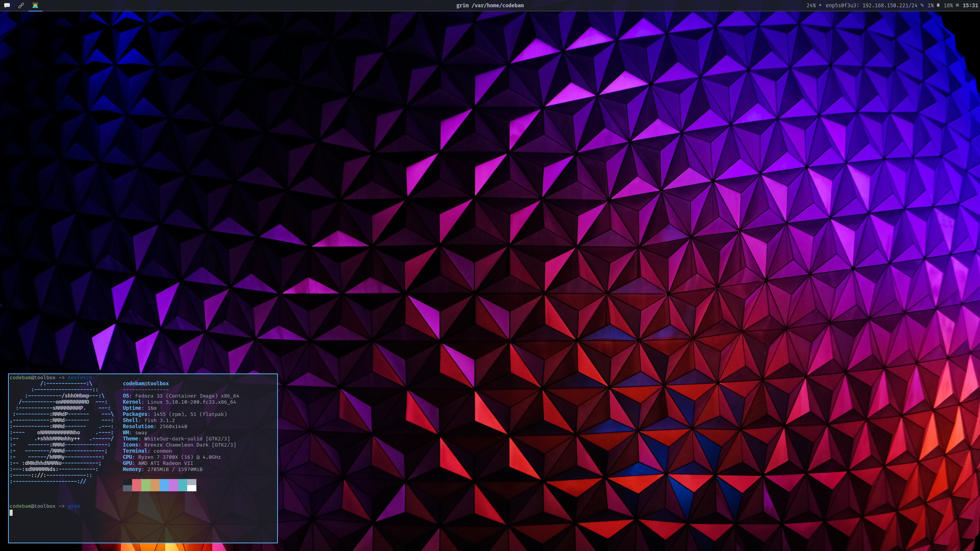Click the highlighted workspace indicator underline
This screenshot has height=551, width=980.
35,10
